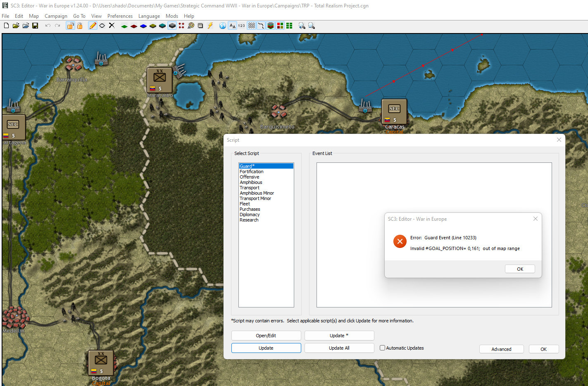
Task: Open the View menu
Action: coord(96,16)
